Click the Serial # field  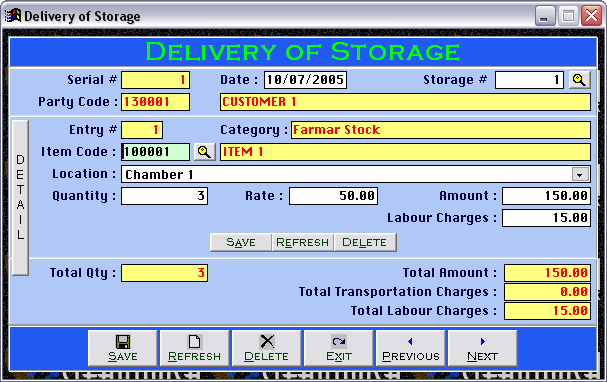click(x=155, y=80)
